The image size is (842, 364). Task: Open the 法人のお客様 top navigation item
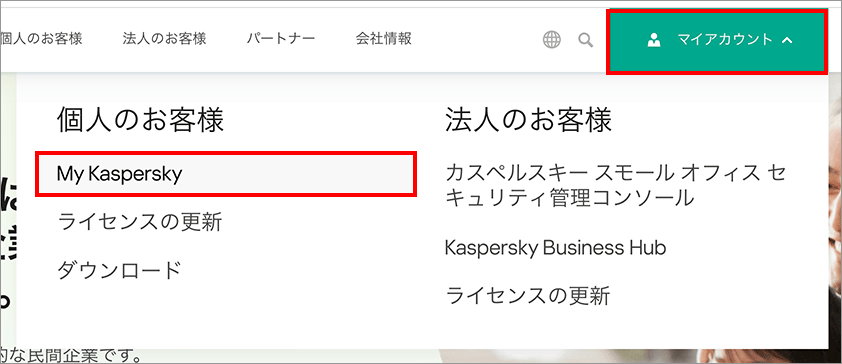point(164,39)
